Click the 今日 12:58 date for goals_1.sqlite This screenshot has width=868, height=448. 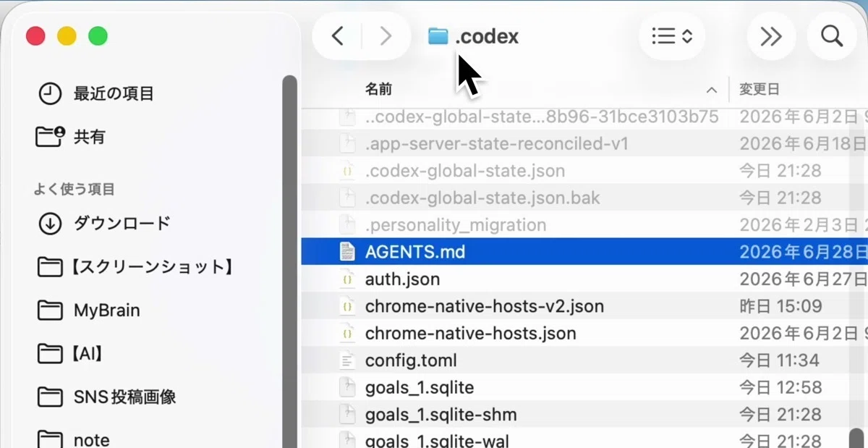[780, 387]
